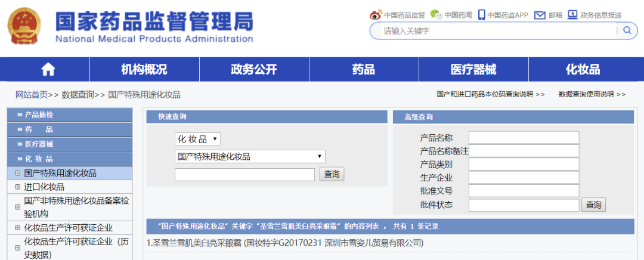Expand the 药品 sidebar section
This screenshot has height=260, width=644.
(x=70, y=130)
